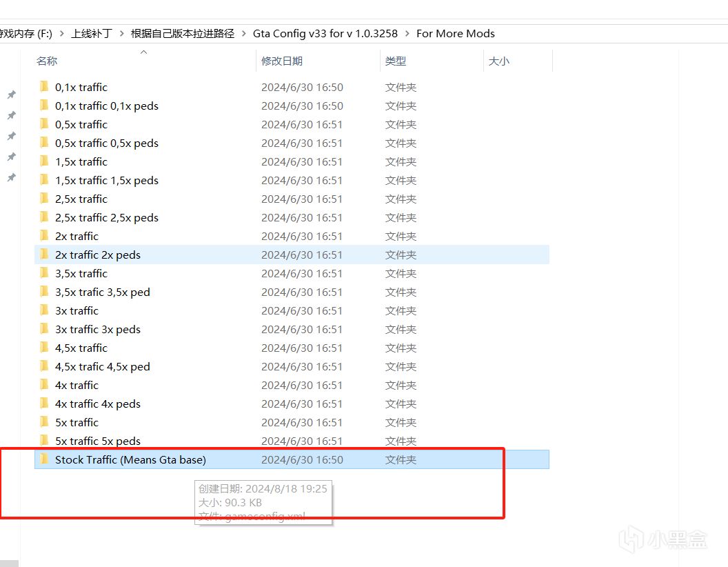Expand chevron after 'Gta Config v33' breadcrumb
This screenshot has width=728, height=567.
[x=407, y=33]
